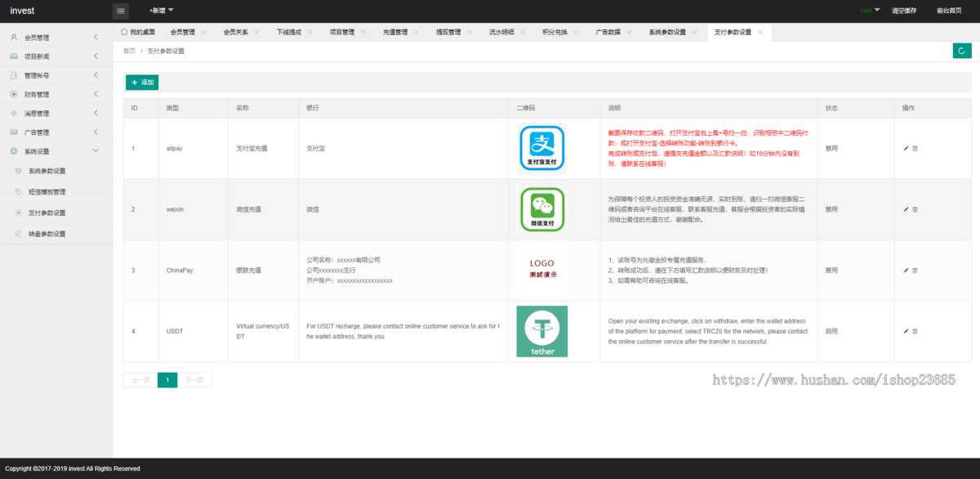Delete the weixin row with the trash icon
Image resolution: width=980 pixels, height=479 pixels.
coord(915,209)
